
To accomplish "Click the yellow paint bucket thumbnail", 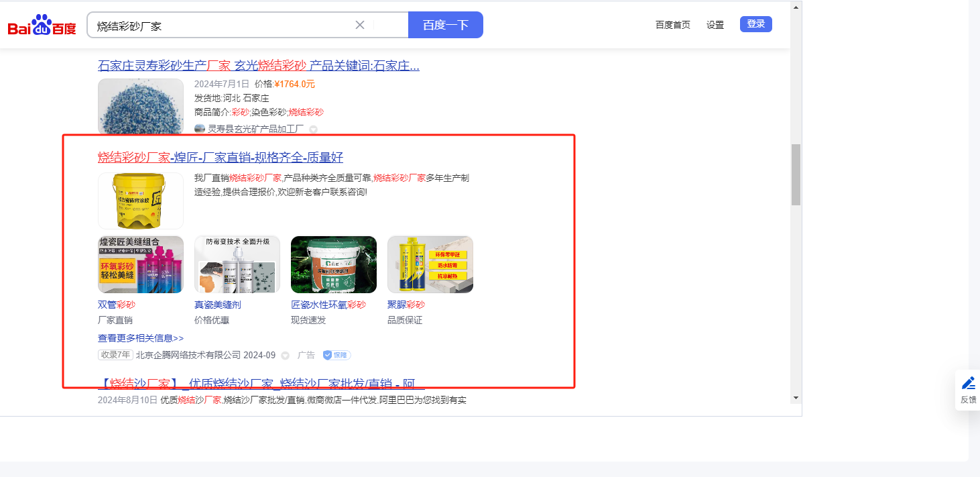I will click(141, 201).
